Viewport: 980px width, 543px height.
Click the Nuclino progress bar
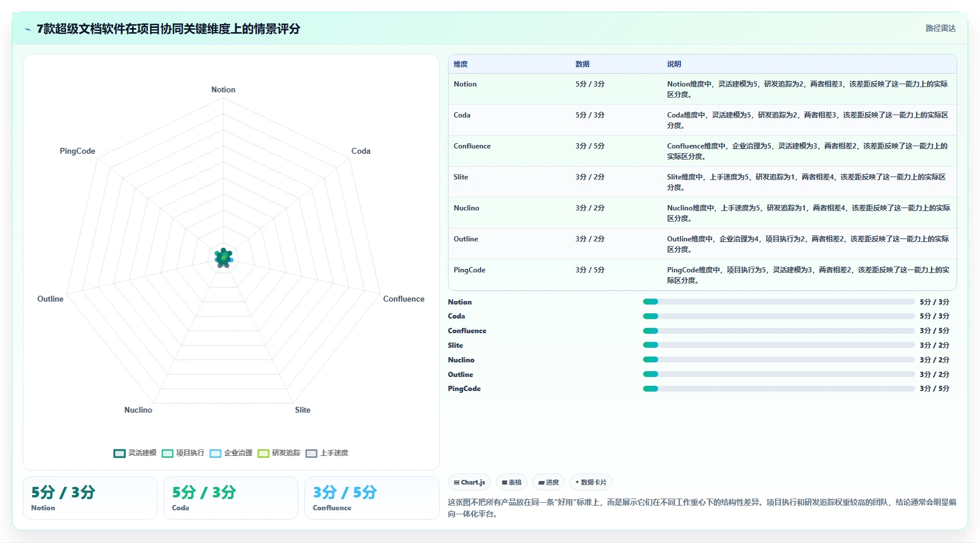point(779,359)
